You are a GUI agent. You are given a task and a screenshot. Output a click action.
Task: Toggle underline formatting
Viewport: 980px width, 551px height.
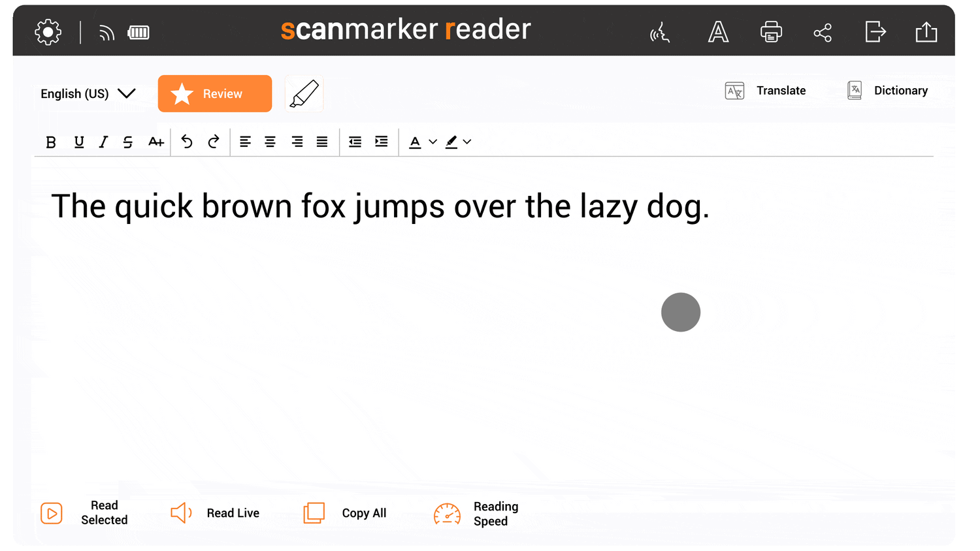[79, 142]
